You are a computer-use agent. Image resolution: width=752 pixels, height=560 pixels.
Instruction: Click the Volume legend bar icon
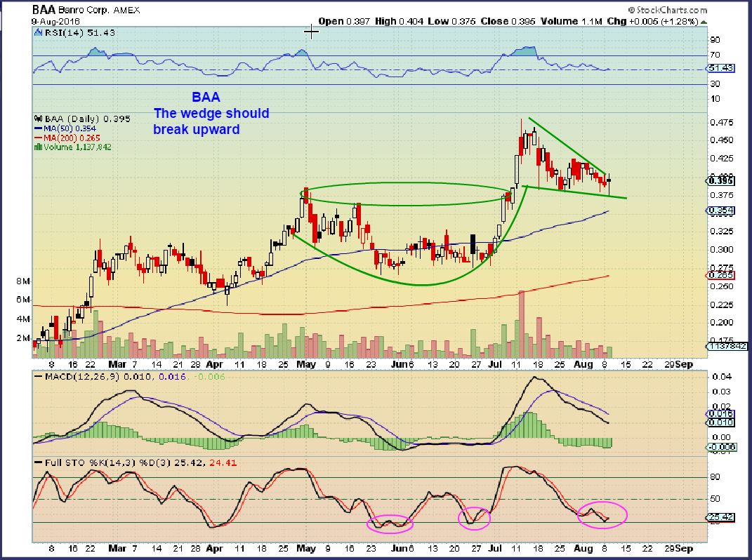point(38,147)
